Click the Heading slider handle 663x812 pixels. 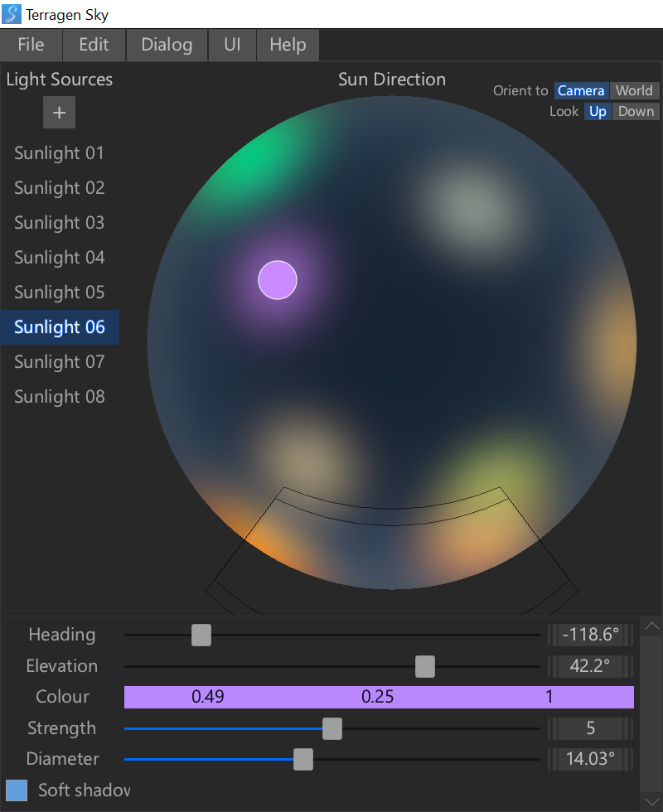click(x=201, y=636)
